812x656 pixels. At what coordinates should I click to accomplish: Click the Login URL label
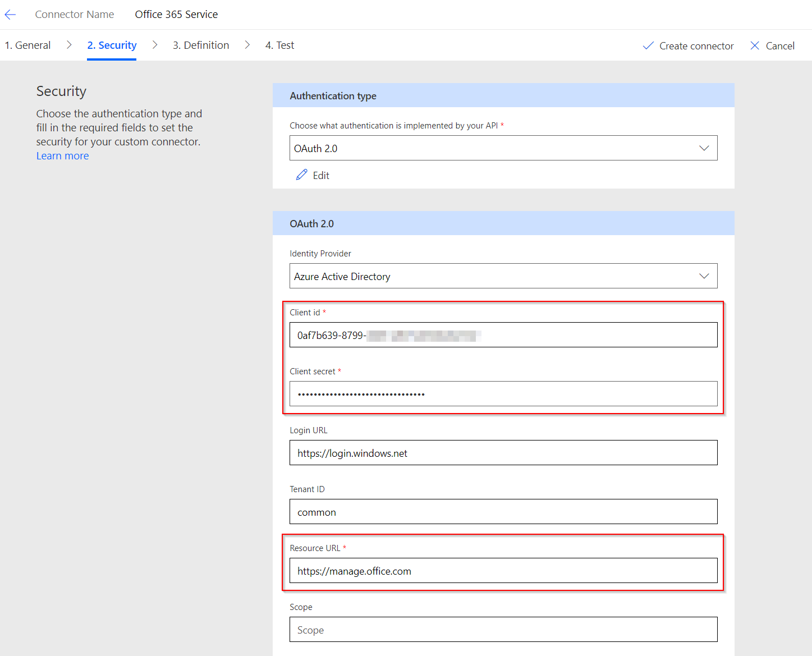309,430
